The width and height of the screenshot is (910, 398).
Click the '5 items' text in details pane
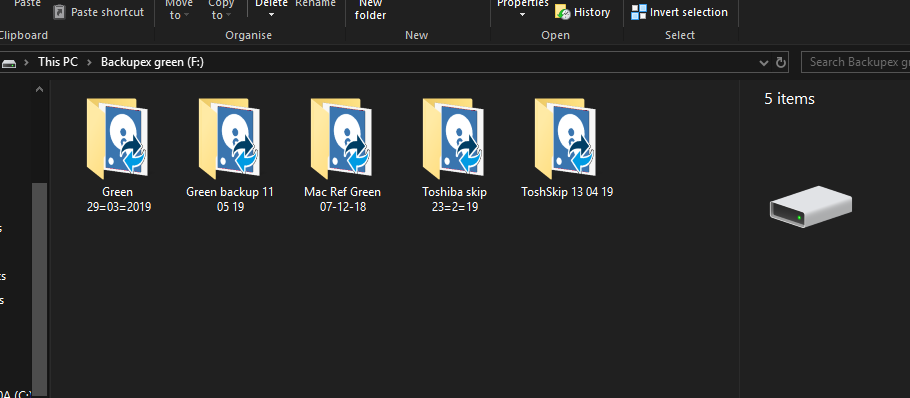click(x=789, y=99)
